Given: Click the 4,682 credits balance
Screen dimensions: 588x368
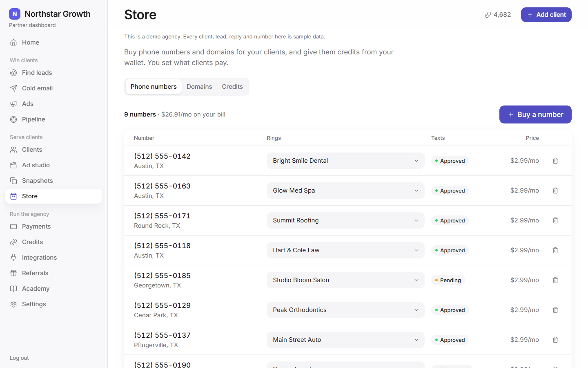Looking at the screenshot, I should [498, 15].
